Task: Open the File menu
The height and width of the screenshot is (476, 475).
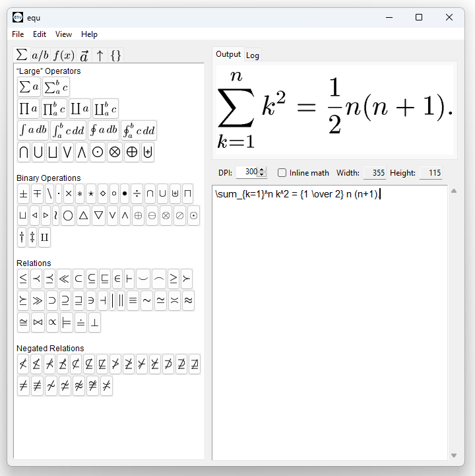Action: click(x=18, y=34)
